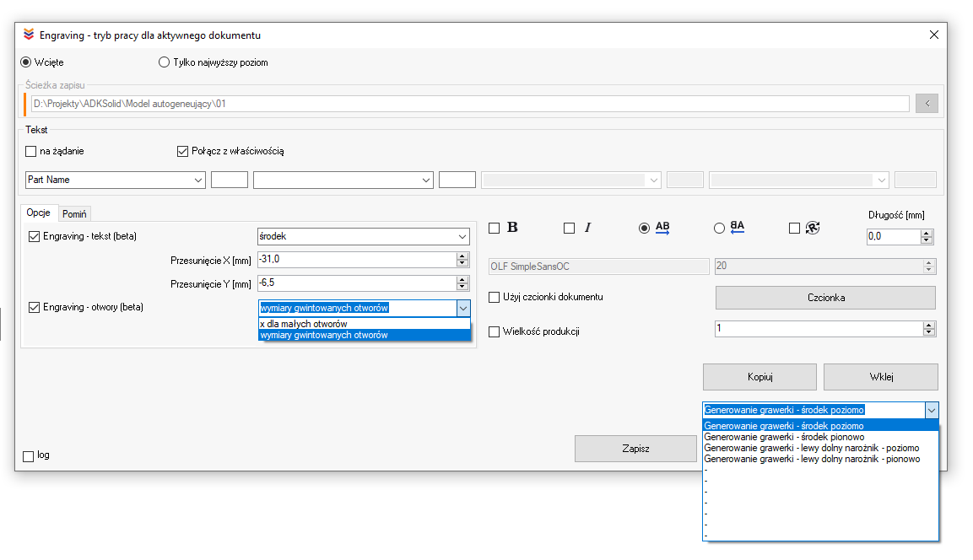Collapse the Generowanie grawerki combo box arrow
Viewport: 973px width, 560px height.
932,410
